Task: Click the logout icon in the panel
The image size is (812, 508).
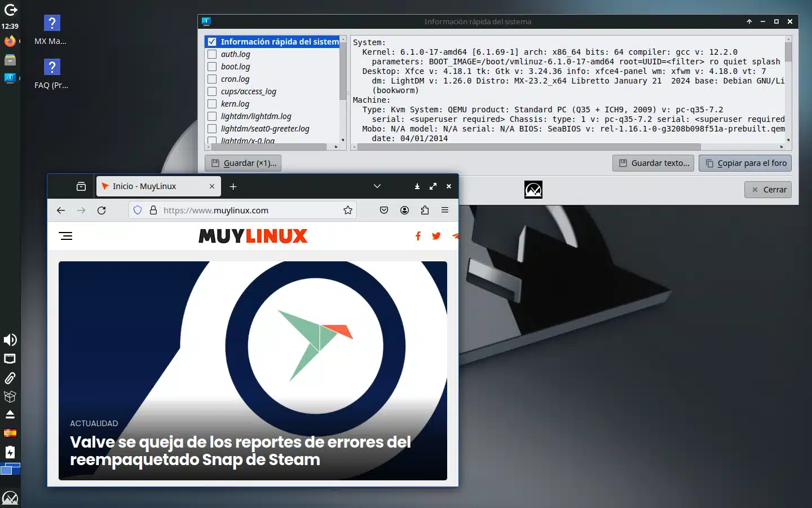Action: coord(10,10)
